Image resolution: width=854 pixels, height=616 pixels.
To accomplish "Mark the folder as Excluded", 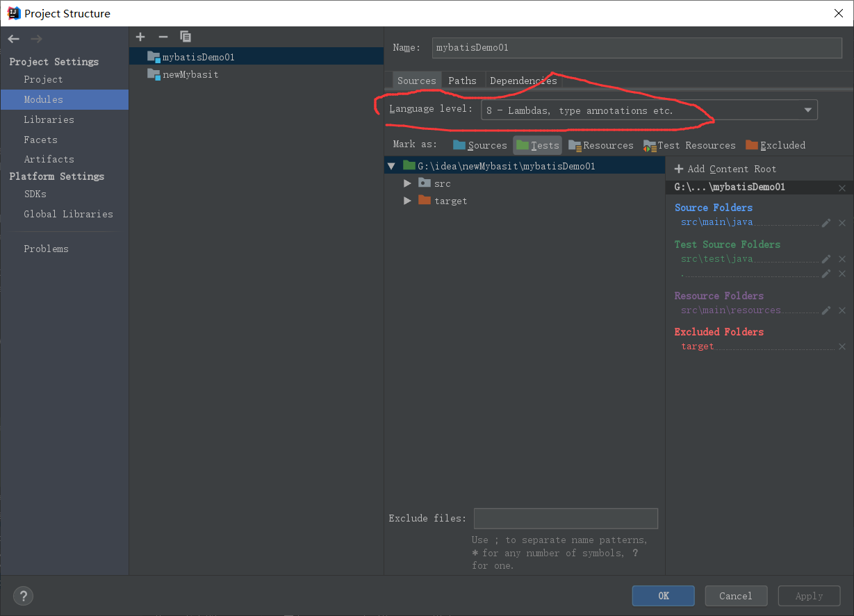I will click(x=775, y=145).
